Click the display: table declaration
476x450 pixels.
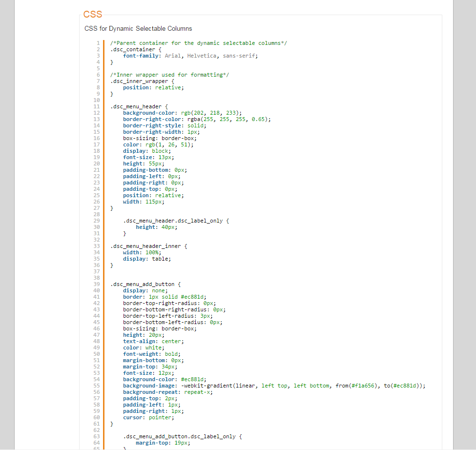(x=146, y=259)
